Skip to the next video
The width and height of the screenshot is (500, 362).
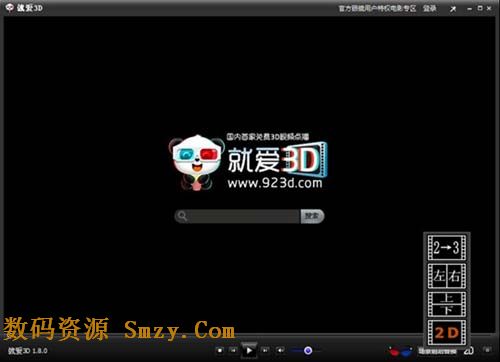(265, 350)
